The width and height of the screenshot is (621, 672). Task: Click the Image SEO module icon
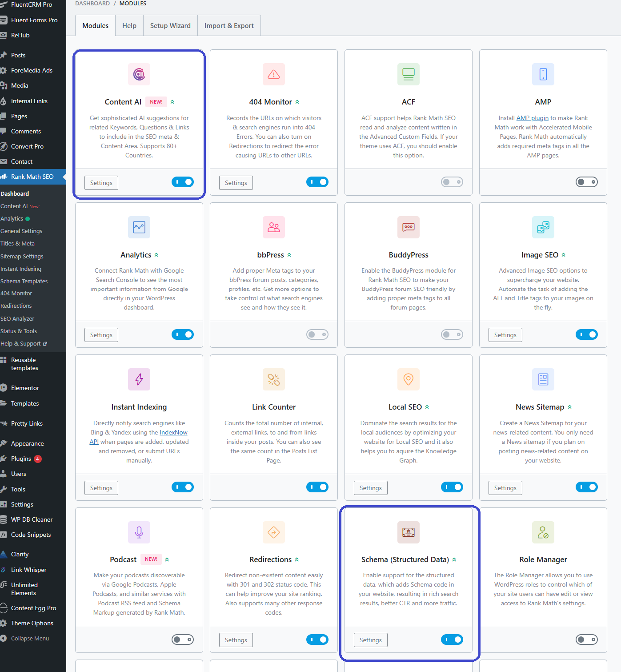click(543, 227)
